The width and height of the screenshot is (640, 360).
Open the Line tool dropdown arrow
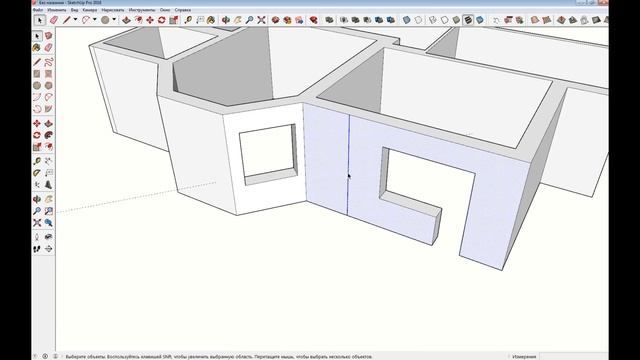click(x=75, y=20)
